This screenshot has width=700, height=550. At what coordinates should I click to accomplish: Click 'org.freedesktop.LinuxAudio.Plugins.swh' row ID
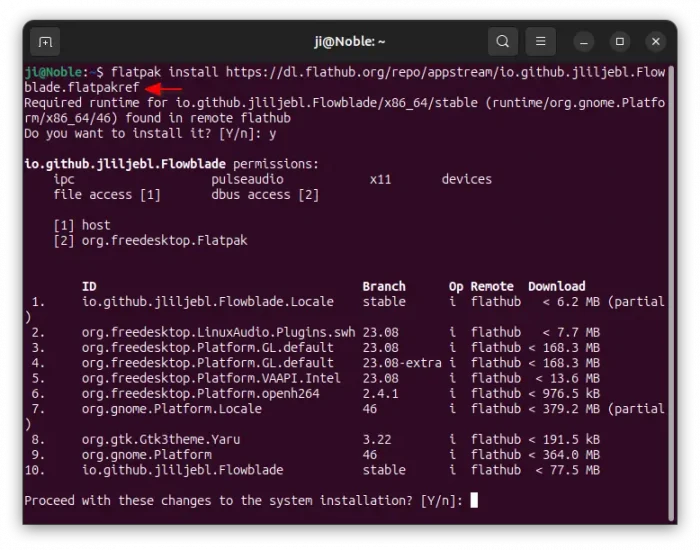(218, 332)
